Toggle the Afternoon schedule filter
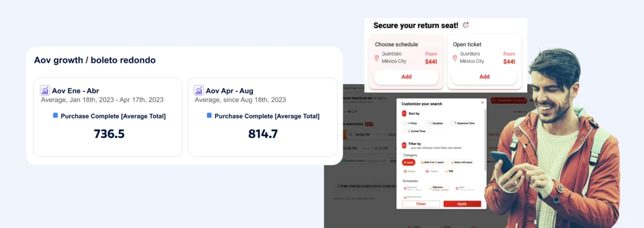The image size is (644, 228). [438, 188]
